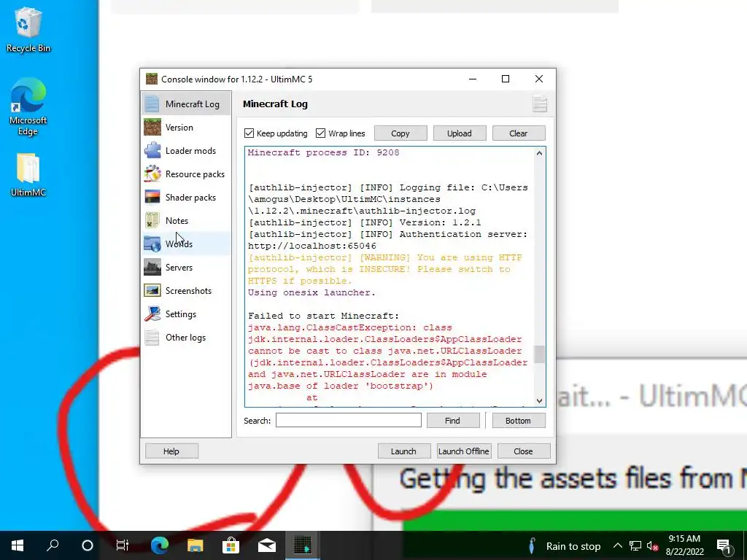
Task: Click the Shader packs sunset icon
Action: 152,197
